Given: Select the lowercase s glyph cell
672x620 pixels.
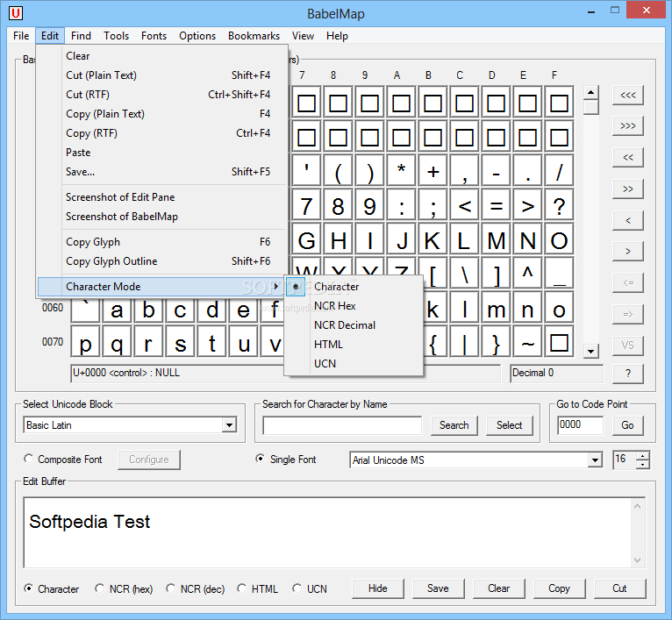Looking at the screenshot, I should (180, 342).
